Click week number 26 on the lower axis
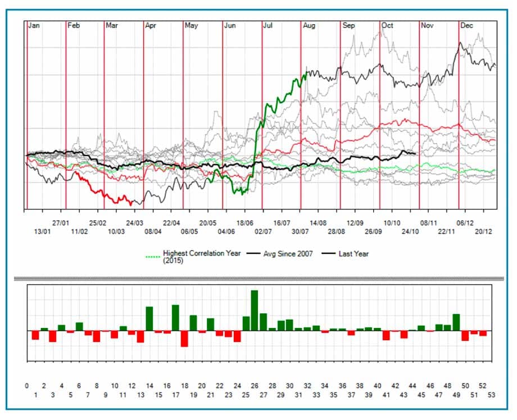The image size is (517, 420). pyautogui.click(x=255, y=386)
